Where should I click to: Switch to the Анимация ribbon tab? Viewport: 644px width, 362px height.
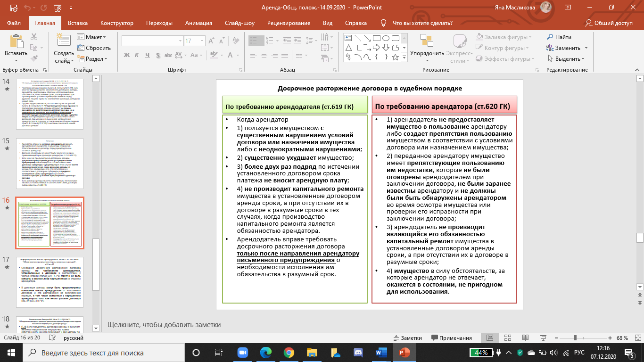[198, 23]
